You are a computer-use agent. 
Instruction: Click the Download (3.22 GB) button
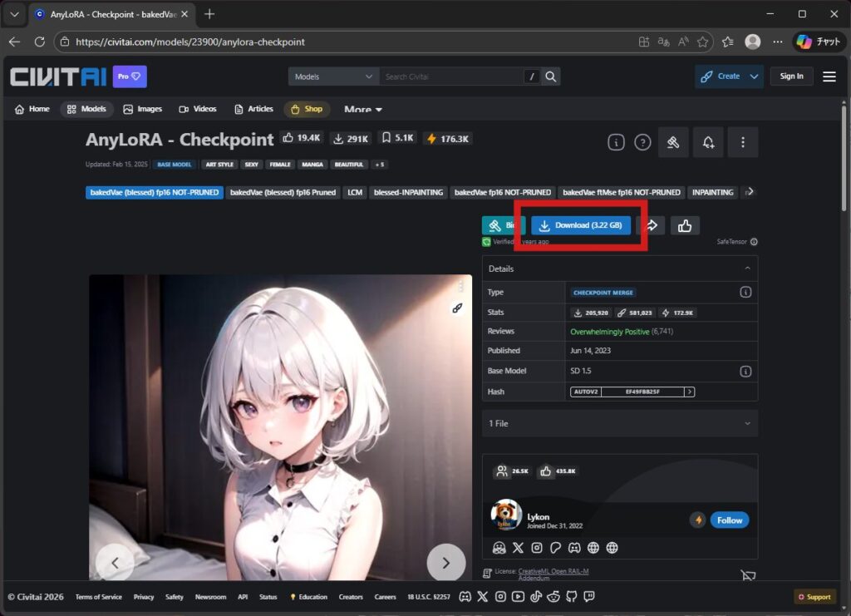click(581, 225)
